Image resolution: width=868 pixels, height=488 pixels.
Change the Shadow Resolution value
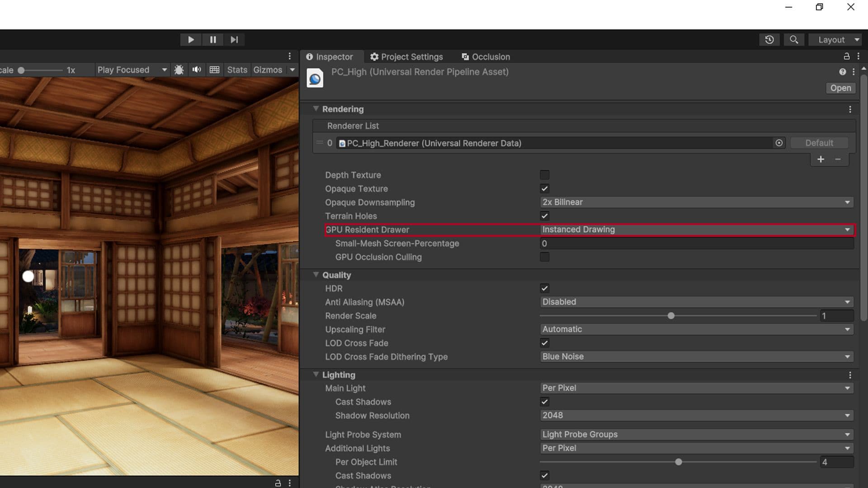click(696, 415)
